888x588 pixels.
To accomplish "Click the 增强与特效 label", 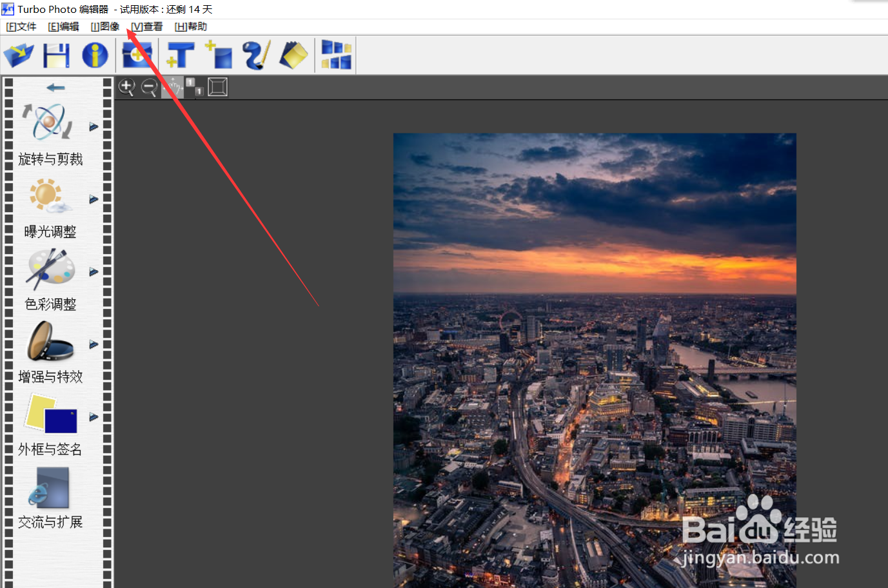I will pyautogui.click(x=50, y=377).
